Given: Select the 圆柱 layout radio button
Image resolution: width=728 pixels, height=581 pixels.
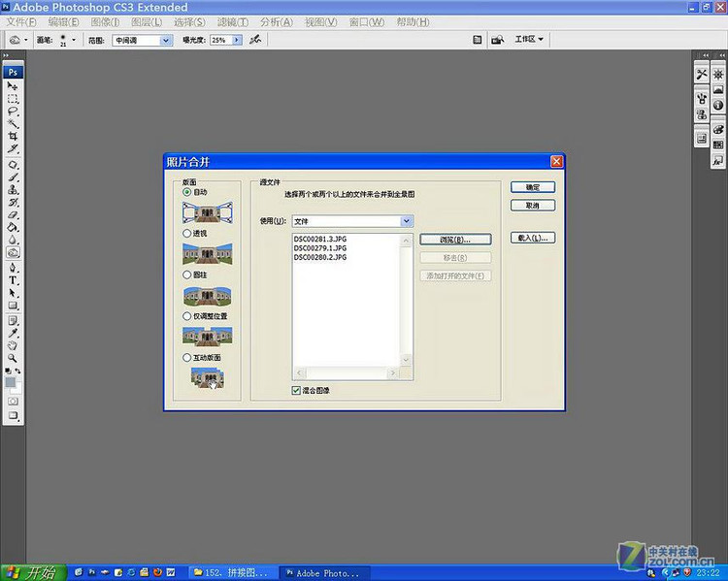Looking at the screenshot, I should 186,274.
